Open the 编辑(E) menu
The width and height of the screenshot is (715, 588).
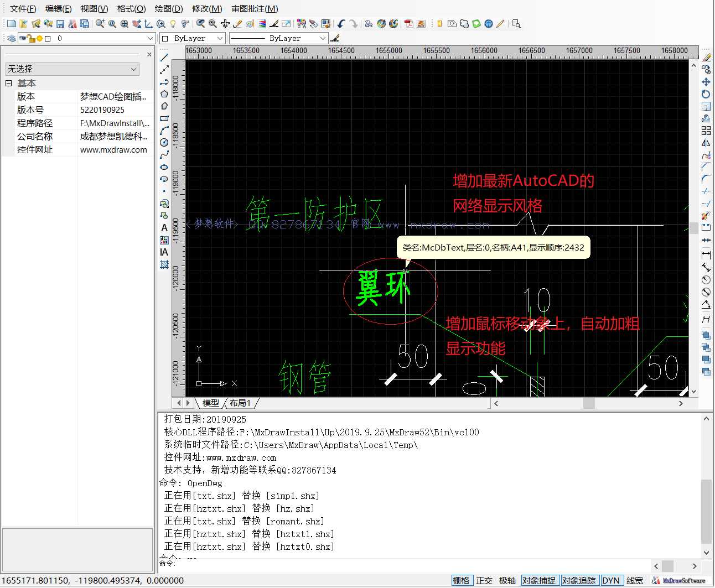click(x=59, y=9)
